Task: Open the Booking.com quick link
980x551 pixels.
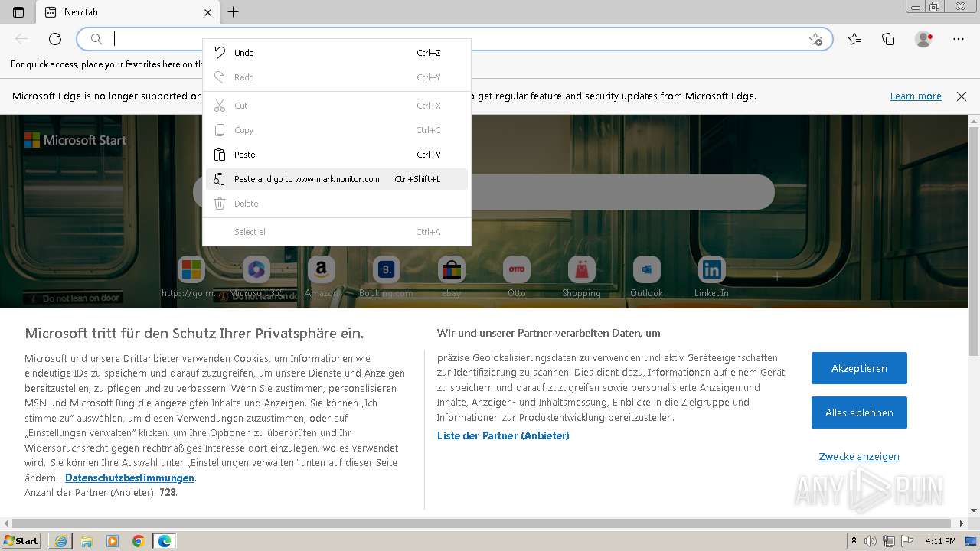Action: [387, 277]
